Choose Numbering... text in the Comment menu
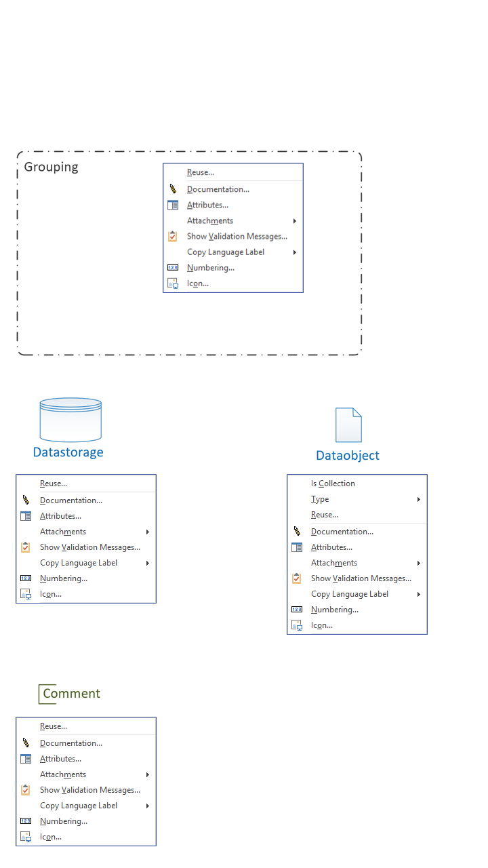 (x=64, y=821)
